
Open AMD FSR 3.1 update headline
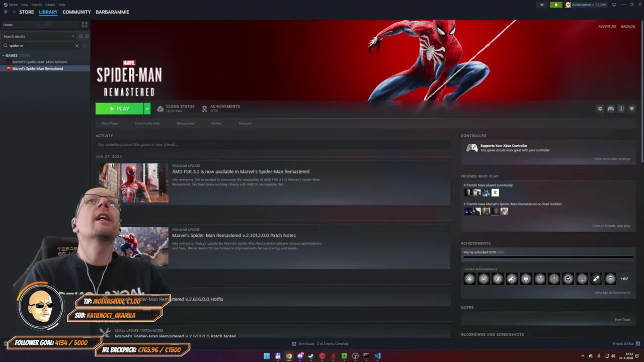click(240, 171)
